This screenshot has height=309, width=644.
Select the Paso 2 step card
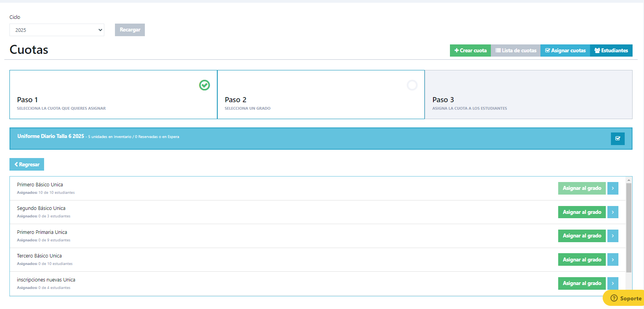(321, 94)
